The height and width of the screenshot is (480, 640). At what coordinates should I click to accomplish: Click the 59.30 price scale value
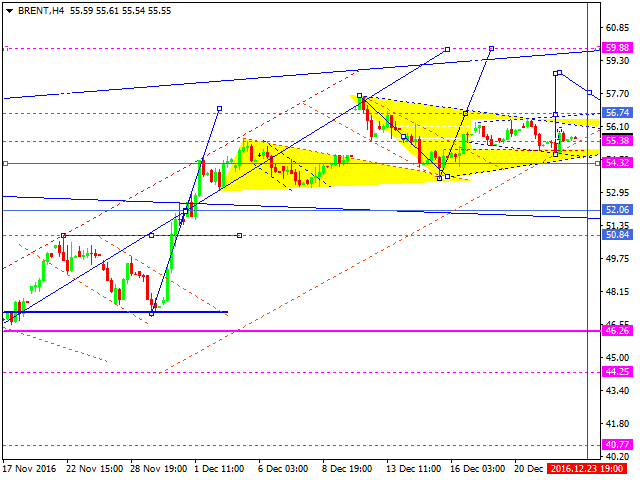click(618, 61)
